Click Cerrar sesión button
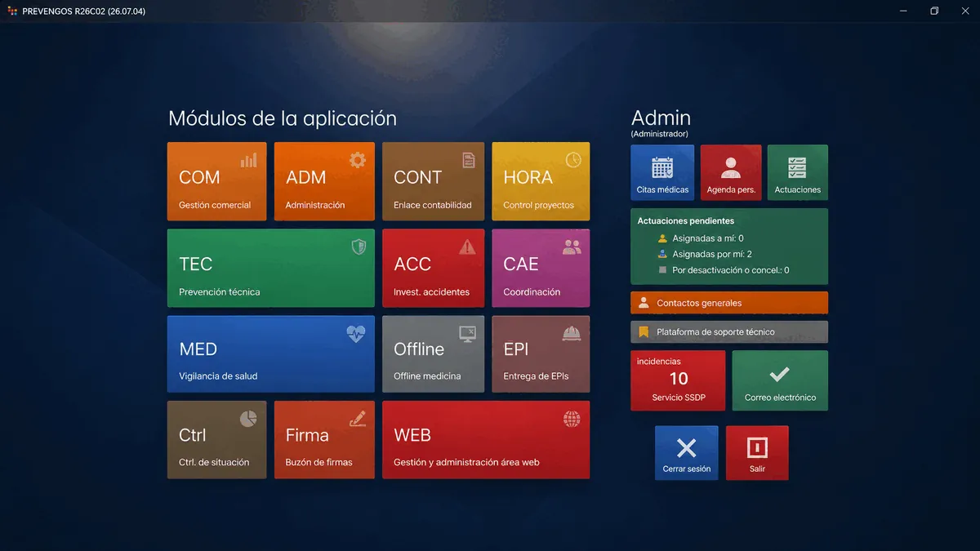The height and width of the screenshot is (551, 980). [687, 452]
